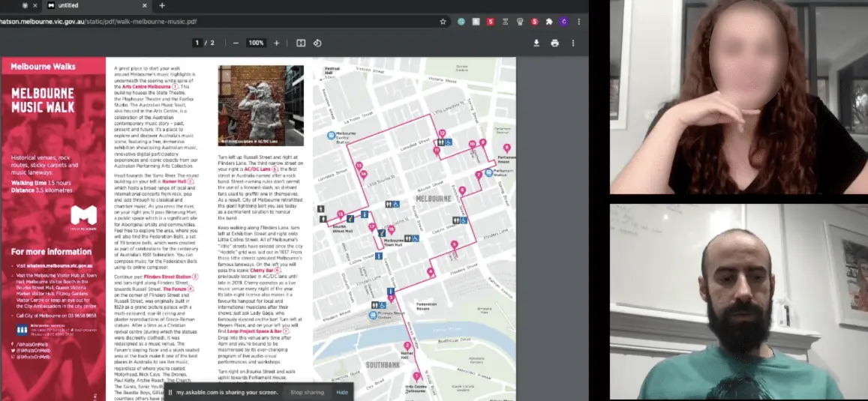The width and height of the screenshot is (868, 401).
Task: Open Chrome three-dot browser menu
Action: click(577, 22)
